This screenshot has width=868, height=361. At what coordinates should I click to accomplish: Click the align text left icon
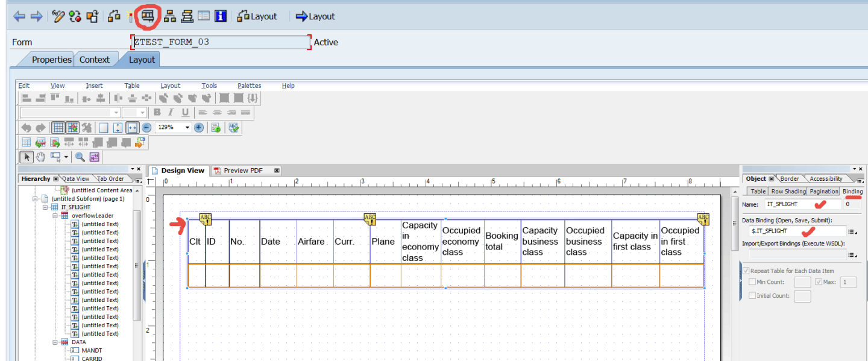click(x=203, y=113)
